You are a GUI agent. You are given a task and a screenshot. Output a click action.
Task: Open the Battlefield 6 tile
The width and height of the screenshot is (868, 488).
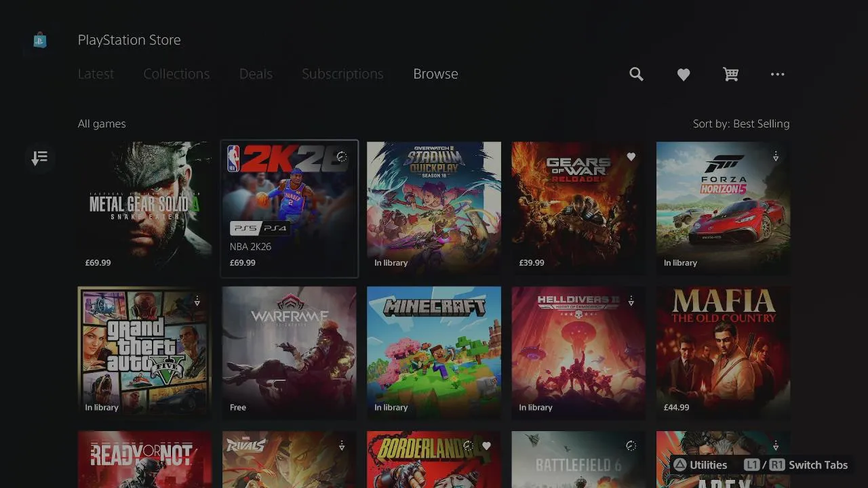click(578, 460)
